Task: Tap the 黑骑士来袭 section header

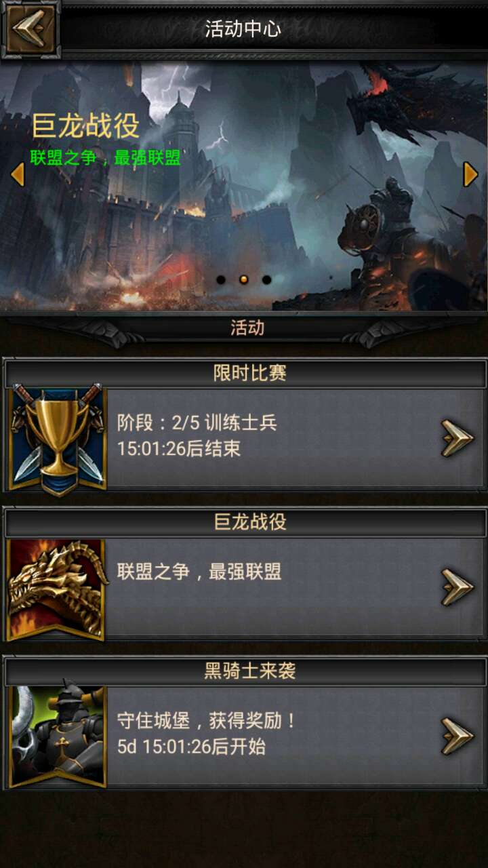Action: pyautogui.click(x=245, y=671)
